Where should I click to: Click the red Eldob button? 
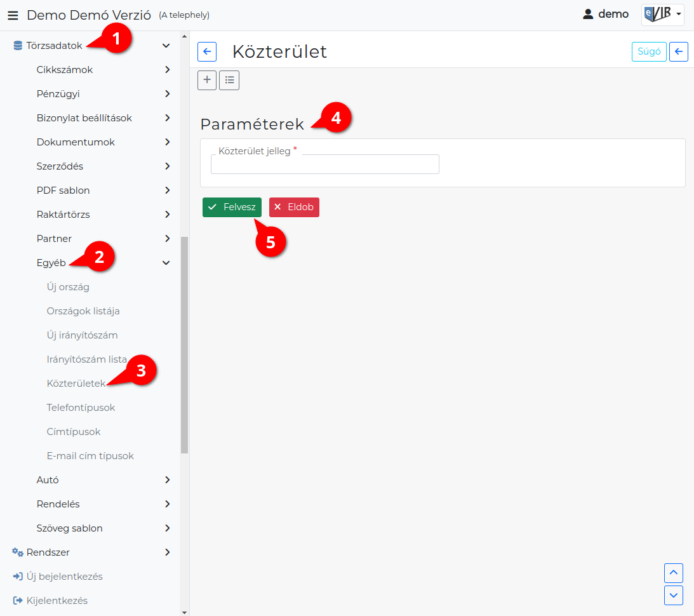295,207
